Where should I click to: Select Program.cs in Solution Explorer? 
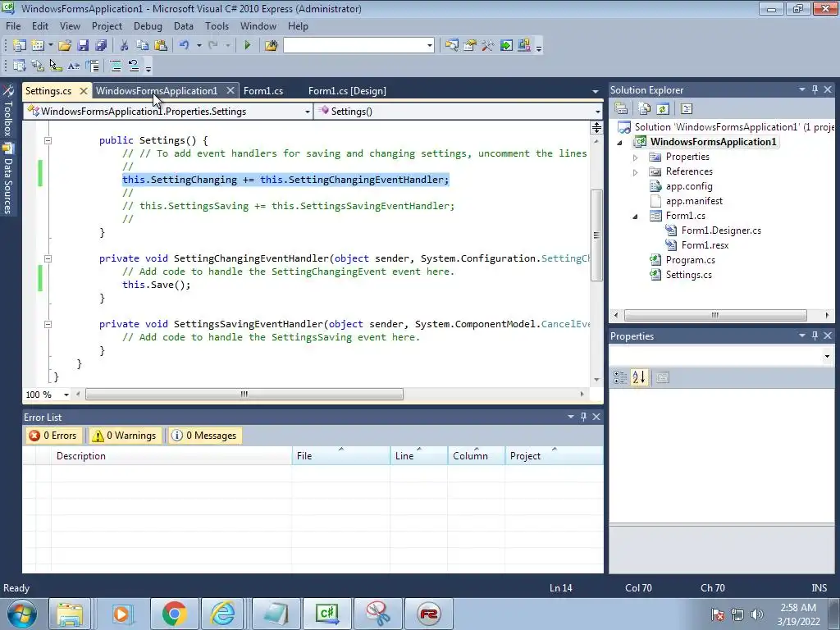point(690,260)
